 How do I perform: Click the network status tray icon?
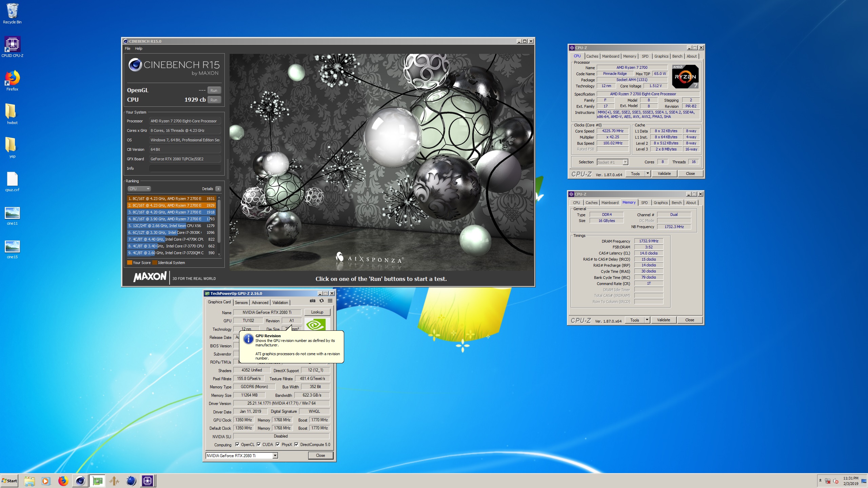tap(828, 481)
